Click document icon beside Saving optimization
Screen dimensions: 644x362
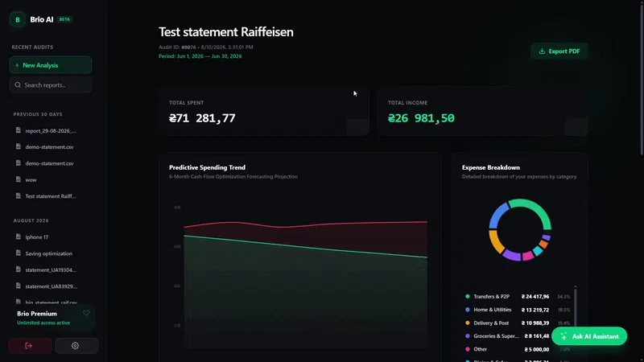pyautogui.click(x=18, y=253)
